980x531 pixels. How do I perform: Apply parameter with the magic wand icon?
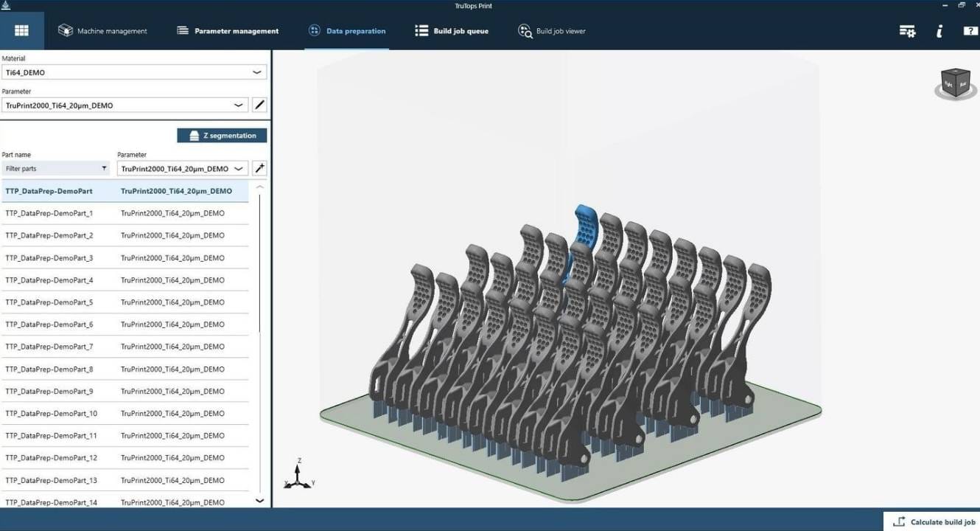click(x=259, y=168)
